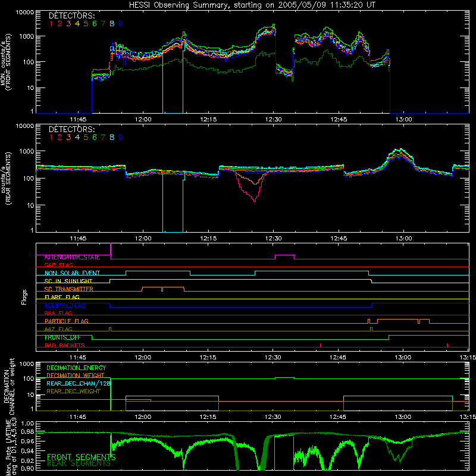
Task: Click the 'FRONT SEGMENTS' livetime legend label
Action: coord(81,457)
